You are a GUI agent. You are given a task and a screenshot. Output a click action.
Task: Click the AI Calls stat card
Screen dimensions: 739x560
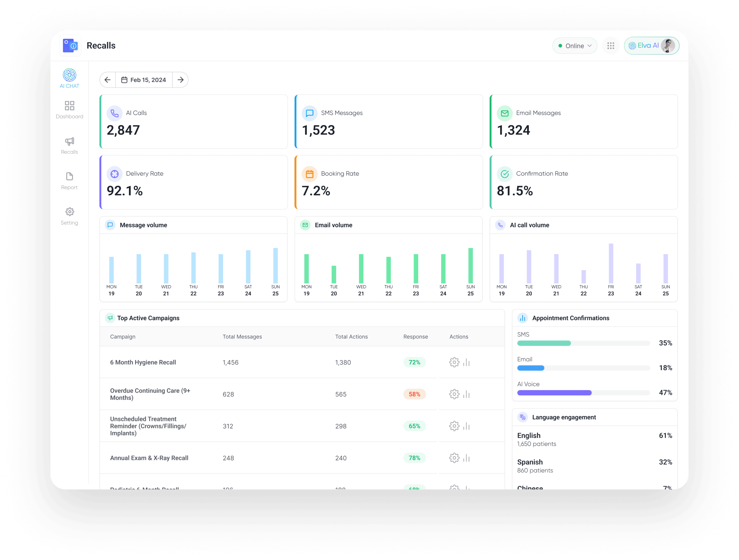point(194,122)
